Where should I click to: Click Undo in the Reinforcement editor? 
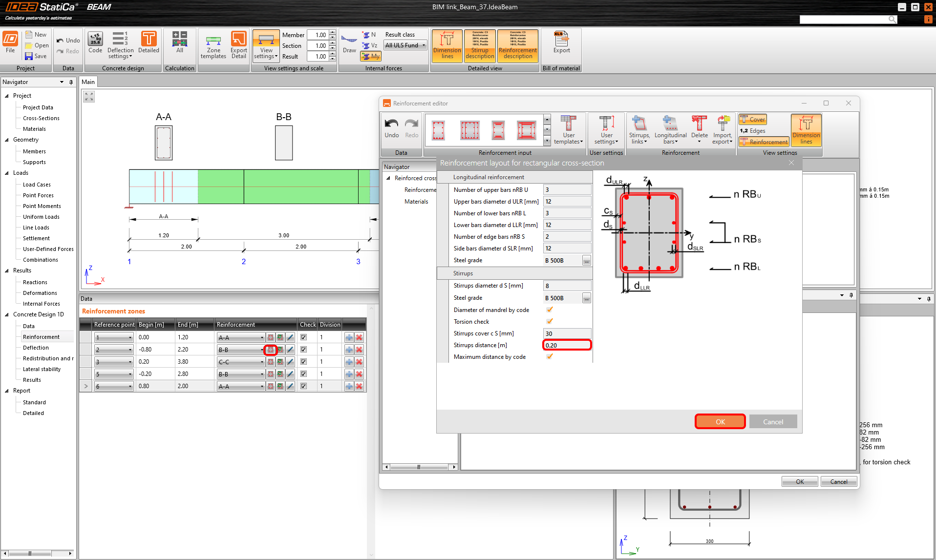click(391, 128)
